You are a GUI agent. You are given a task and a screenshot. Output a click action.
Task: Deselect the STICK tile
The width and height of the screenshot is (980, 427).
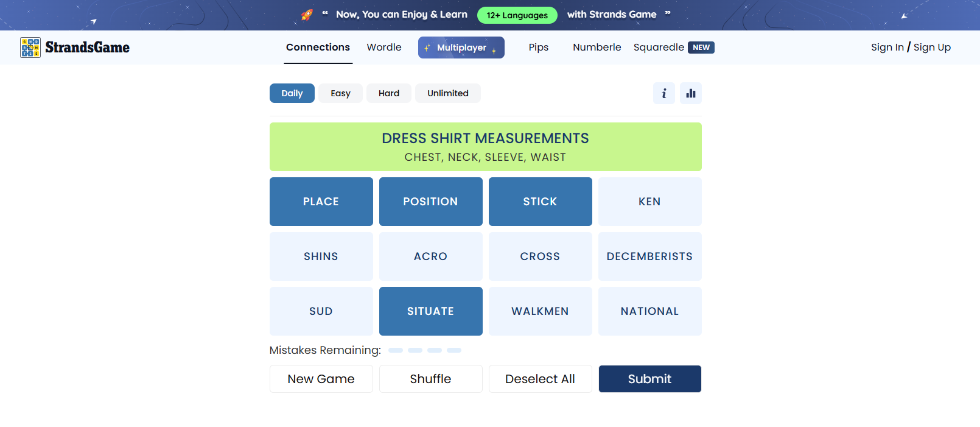coord(541,202)
